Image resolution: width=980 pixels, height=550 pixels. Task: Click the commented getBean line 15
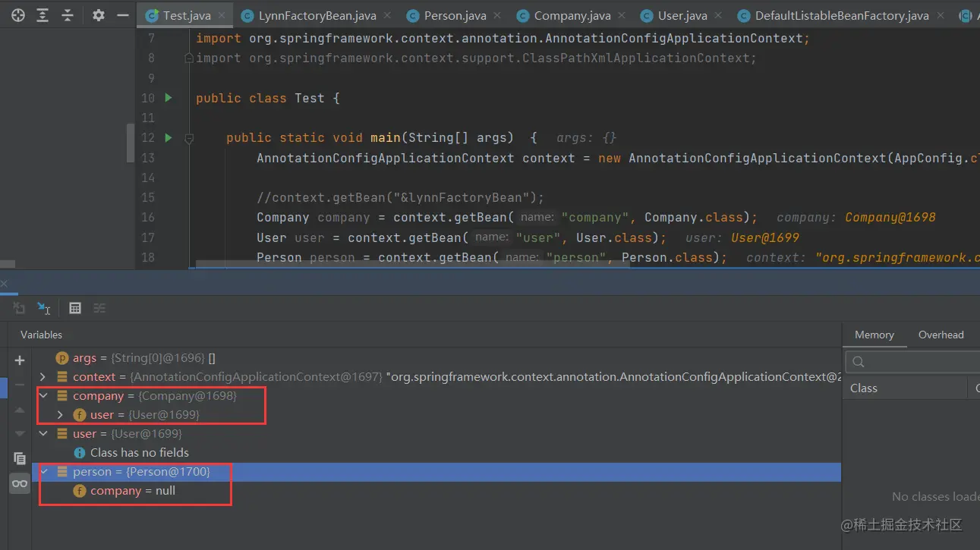tap(401, 198)
